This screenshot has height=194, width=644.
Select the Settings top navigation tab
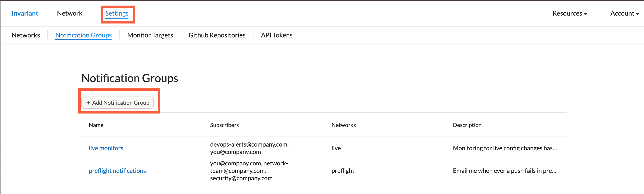point(117,14)
